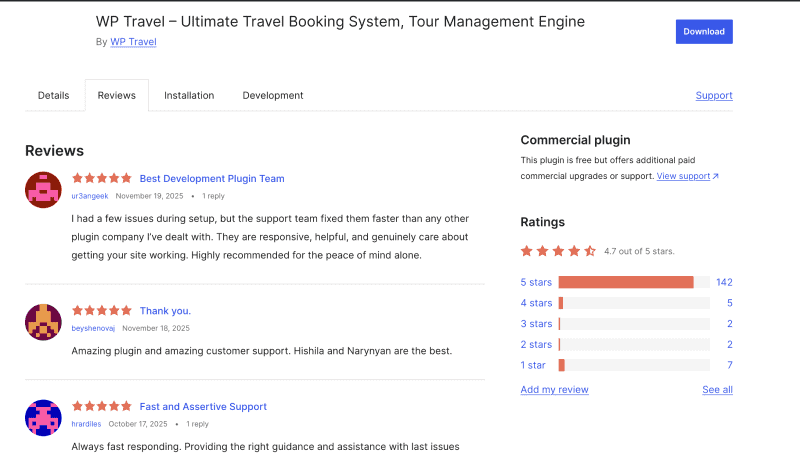Click the Reviews section heading
The width and height of the screenshot is (800, 460).
tap(55, 151)
